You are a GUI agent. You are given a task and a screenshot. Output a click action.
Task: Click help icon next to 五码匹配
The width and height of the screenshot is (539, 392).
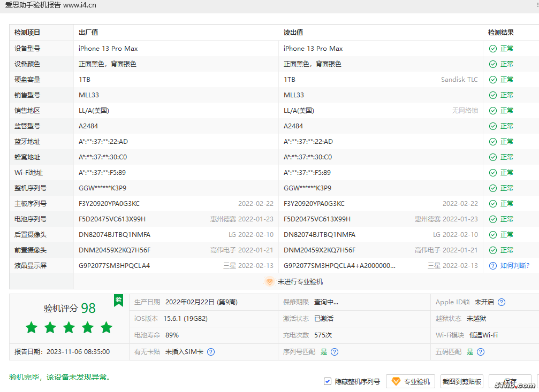pyautogui.click(x=481, y=352)
